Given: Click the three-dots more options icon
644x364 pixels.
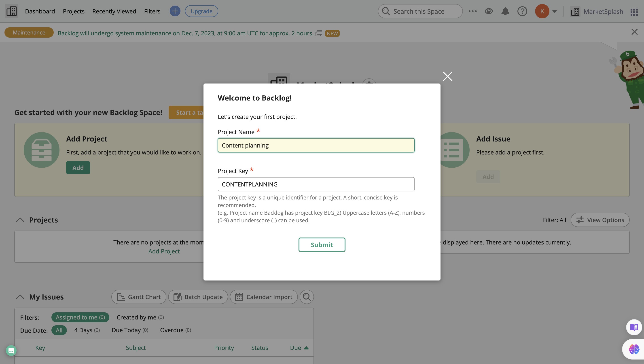Looking at the screenshot, I should click(x=472, y=11).
